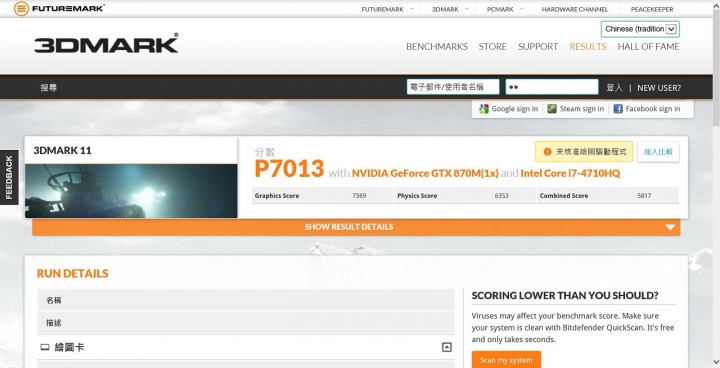The image size is (720, 368).
Task: Click the P7013 score text
Action: click(x=289, y=169)
